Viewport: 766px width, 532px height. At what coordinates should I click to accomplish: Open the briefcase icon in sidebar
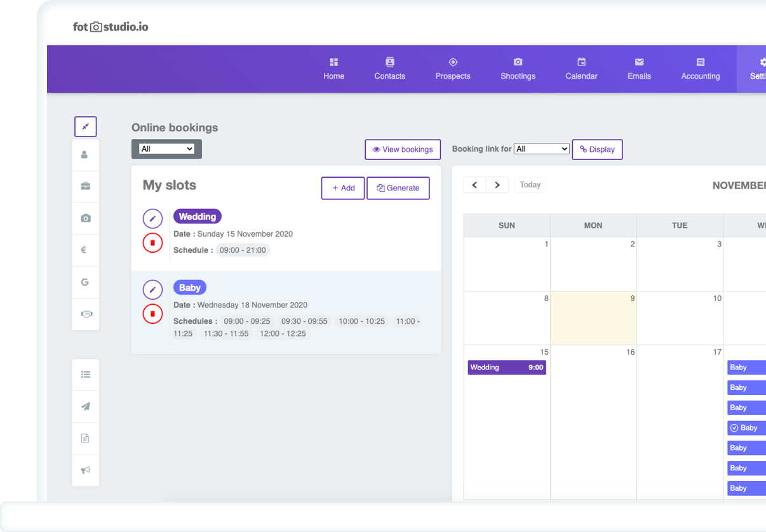[x=85, y=186]
